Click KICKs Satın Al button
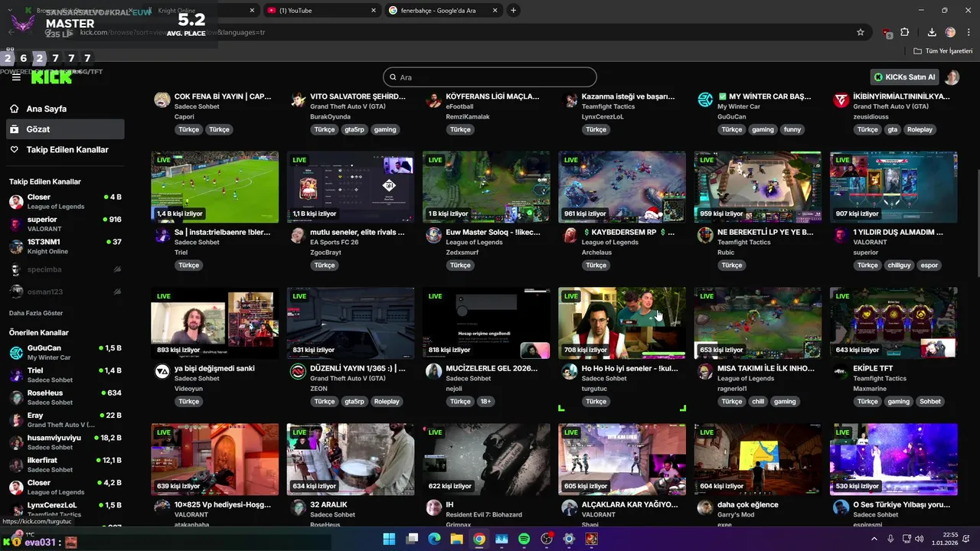 click(906, 77)
